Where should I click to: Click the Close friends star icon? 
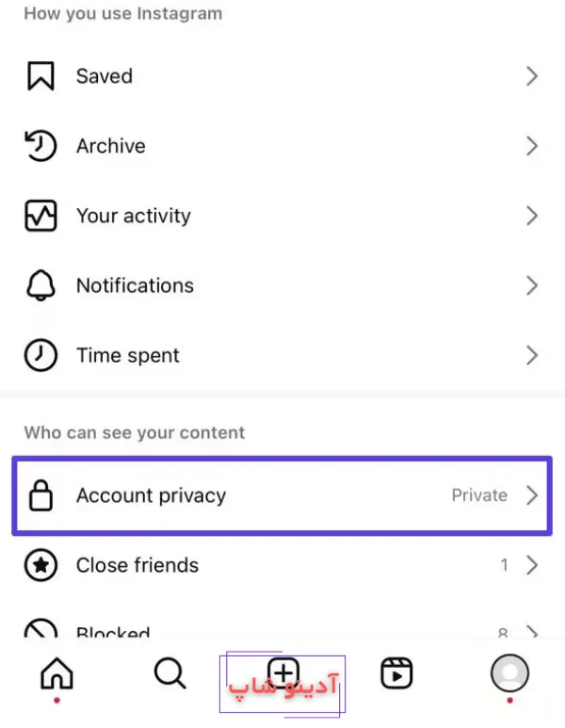[x=40, y=565]
